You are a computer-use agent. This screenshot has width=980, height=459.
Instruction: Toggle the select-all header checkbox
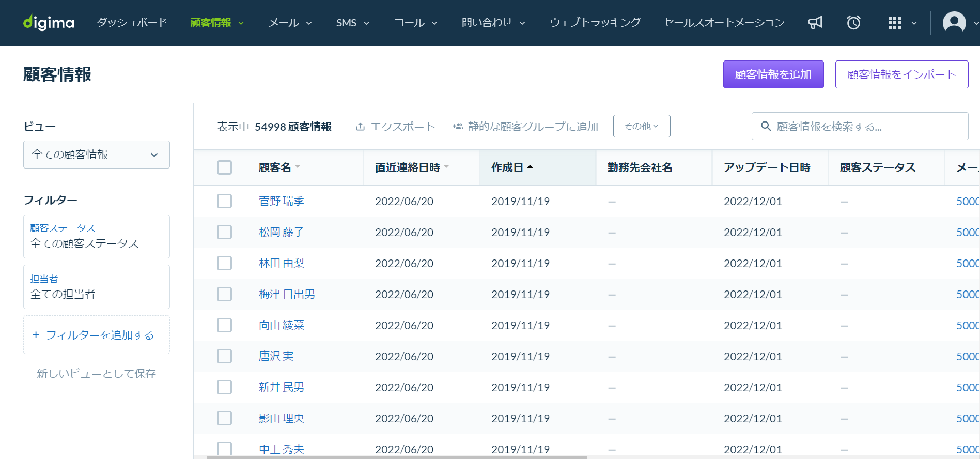224,167
